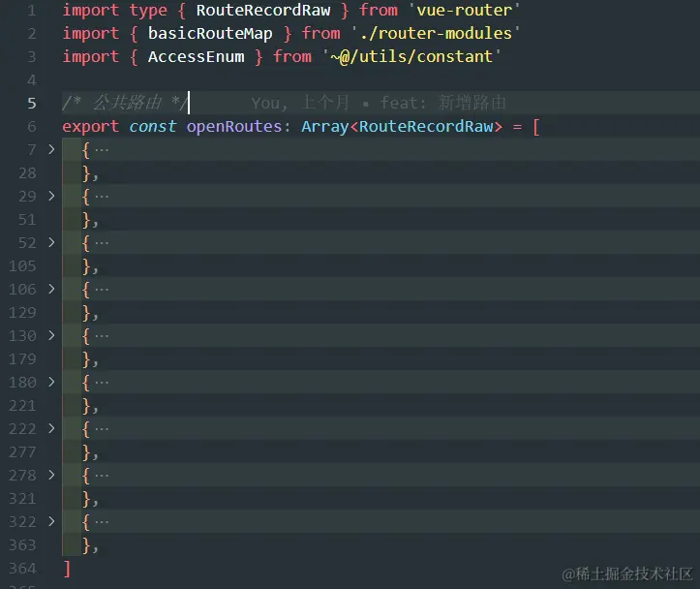
Task: Click the openRoutes variable name
Action: pos(234,126)
